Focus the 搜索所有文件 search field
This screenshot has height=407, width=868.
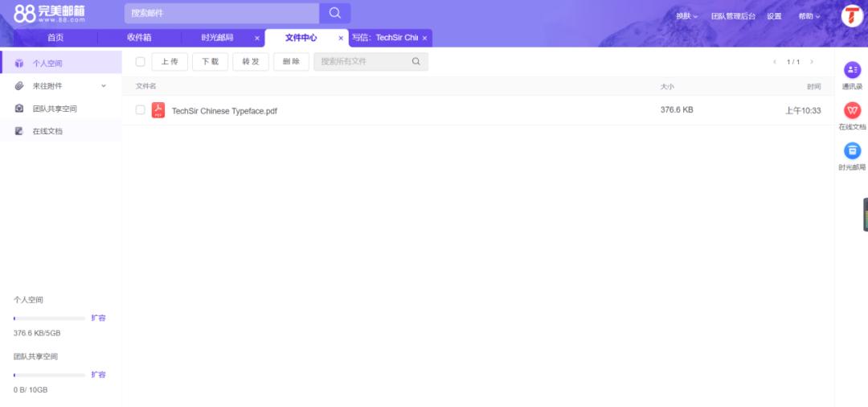371,61
